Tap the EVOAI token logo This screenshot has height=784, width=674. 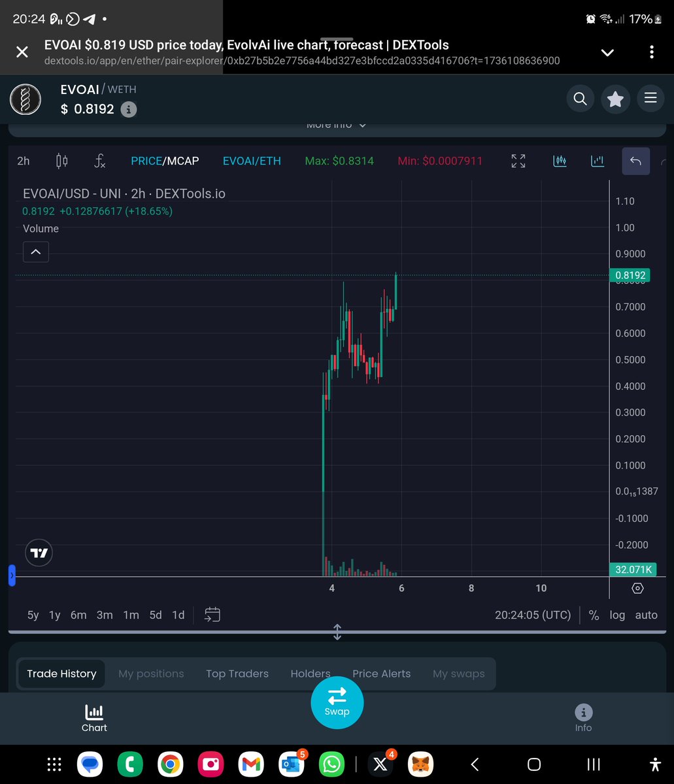pos(25,100)
